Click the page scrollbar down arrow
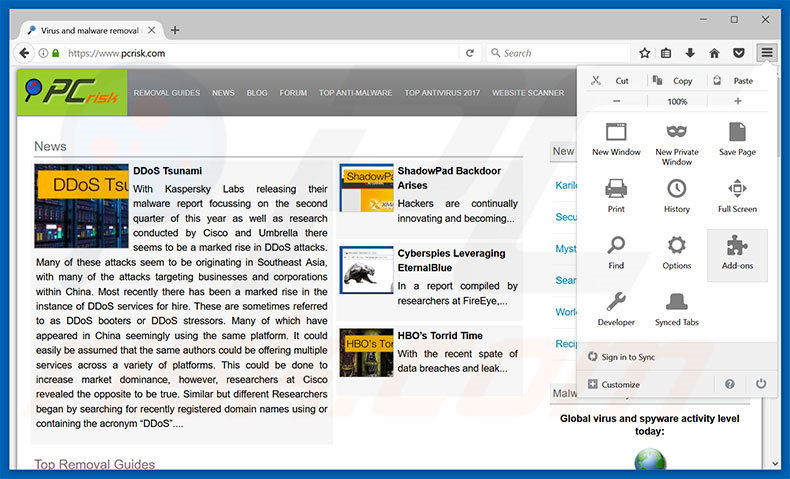The height and width of the screenshot is (479, 790). pos(775,463)
